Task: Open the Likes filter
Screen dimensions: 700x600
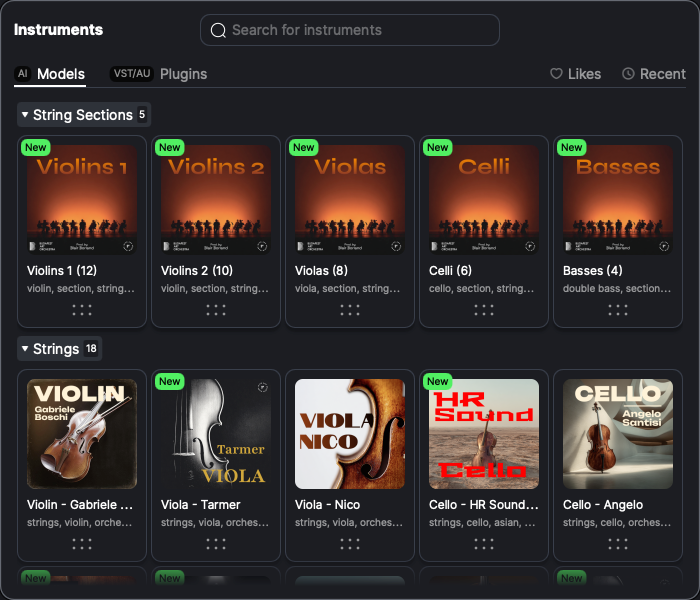Action: 575,74
